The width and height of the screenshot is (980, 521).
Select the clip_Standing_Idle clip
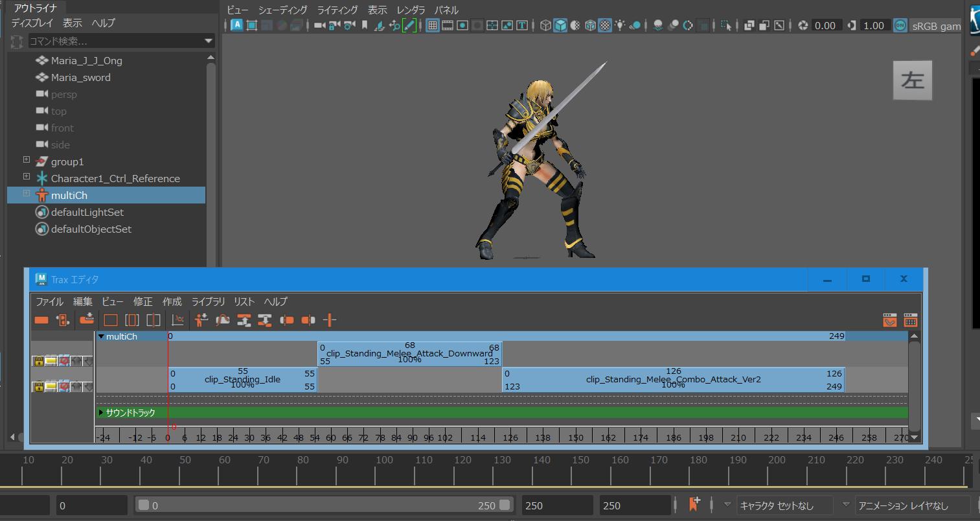click(242, 380)
